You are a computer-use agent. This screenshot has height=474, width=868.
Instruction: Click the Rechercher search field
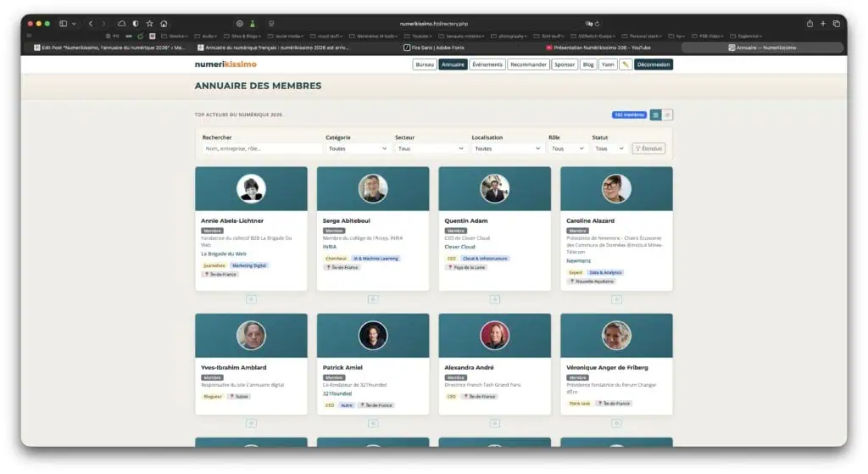pyautogui.click(x=261, y=148)
